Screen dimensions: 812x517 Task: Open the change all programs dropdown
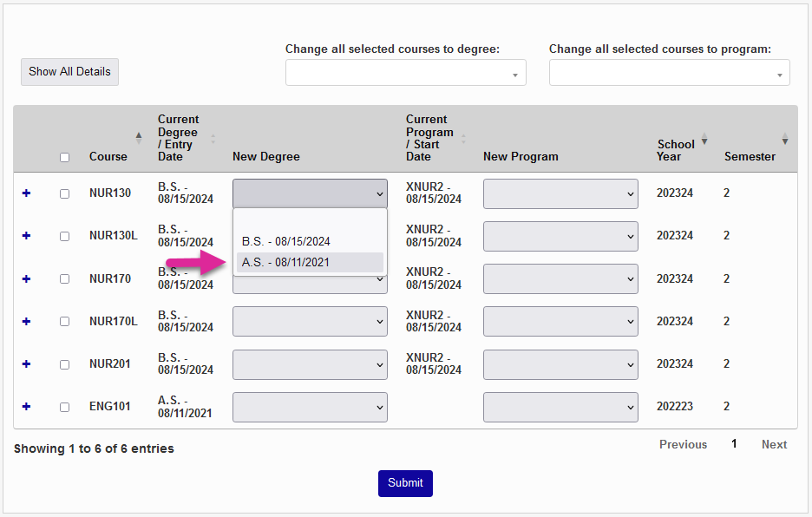point(669,72)
